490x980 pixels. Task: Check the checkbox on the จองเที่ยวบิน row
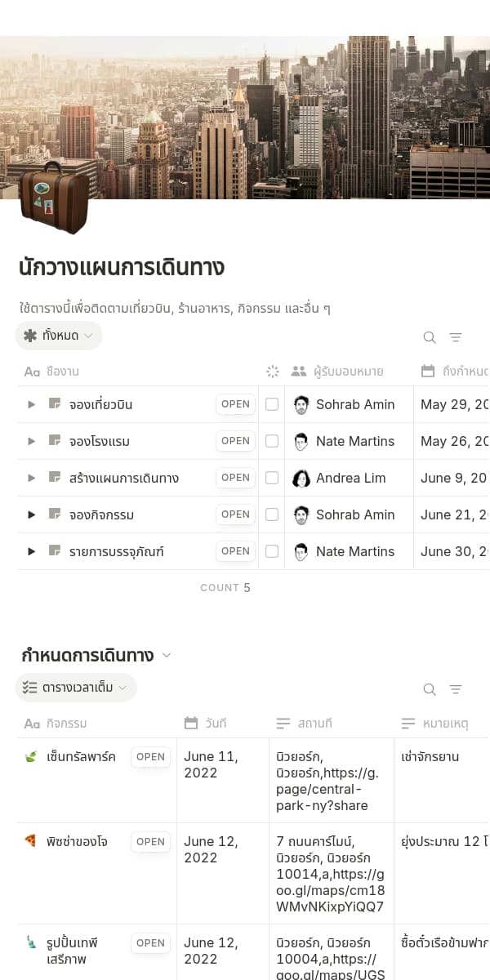[x=272, y=404]
